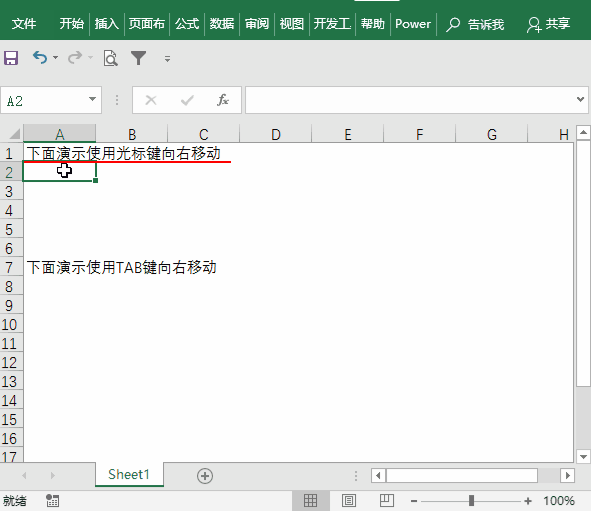Click the Redo icon
The width and height of the screenshot is (591, 511).
75,58
